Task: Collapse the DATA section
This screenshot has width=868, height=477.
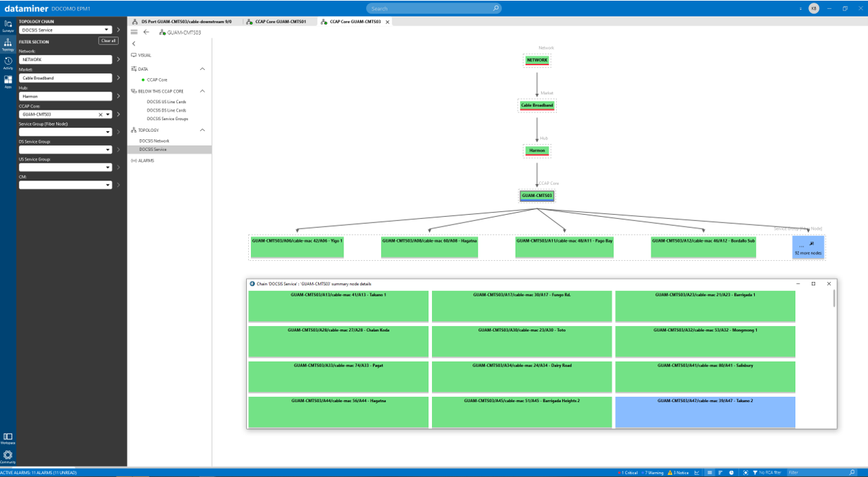Action: (x=202, y=69)
